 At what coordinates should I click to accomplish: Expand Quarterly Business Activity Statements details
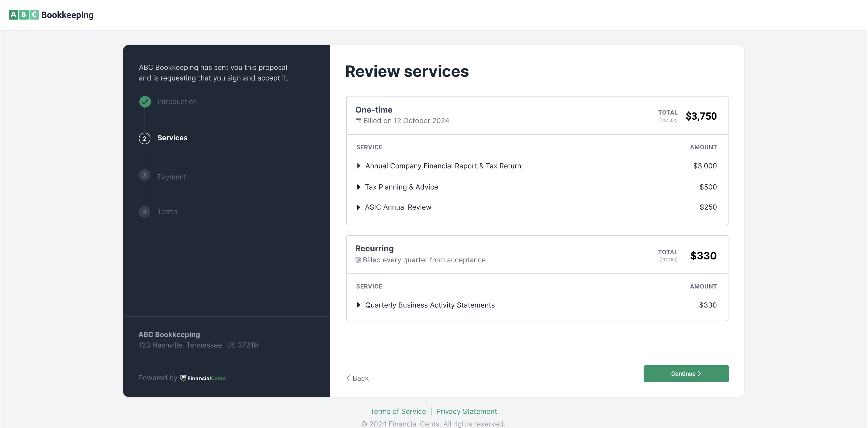[x=359, y=305]
